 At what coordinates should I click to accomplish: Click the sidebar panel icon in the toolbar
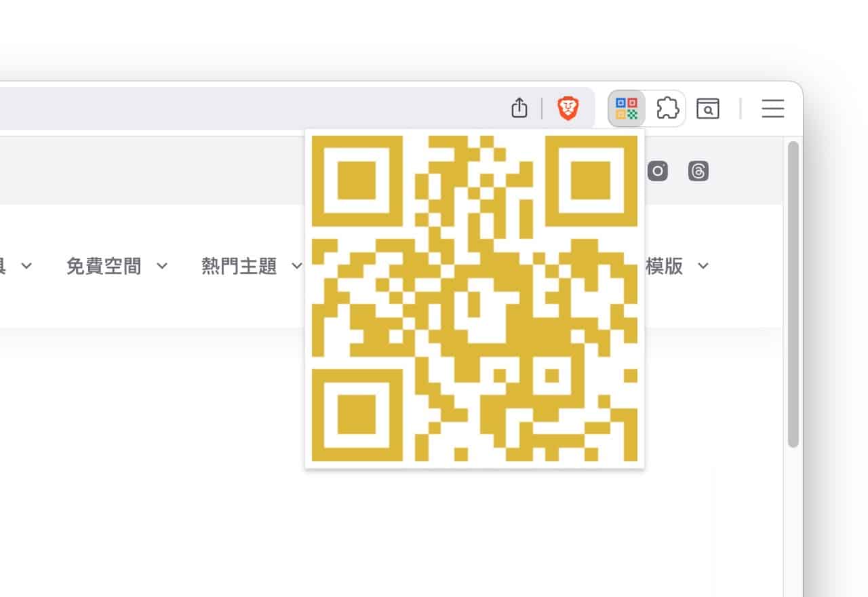[707, 109]
